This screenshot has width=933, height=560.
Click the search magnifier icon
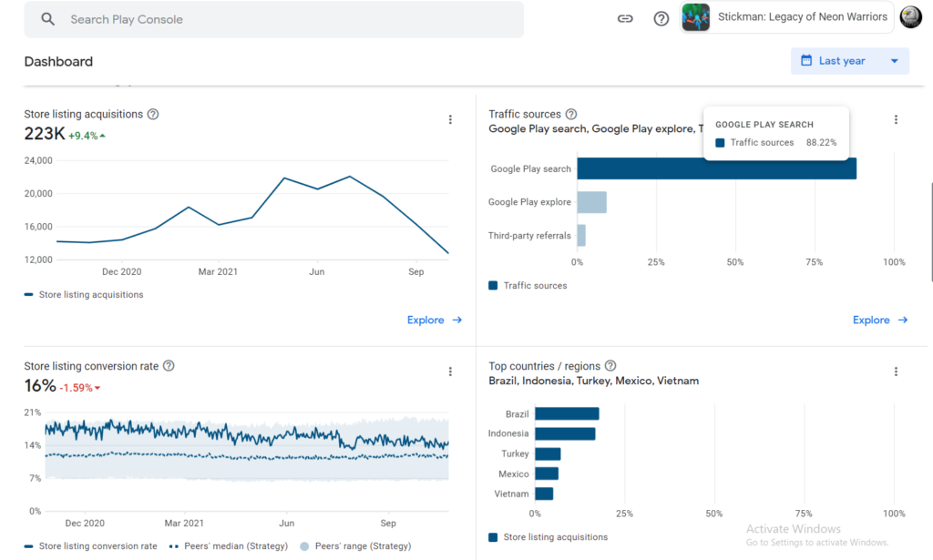48,19
